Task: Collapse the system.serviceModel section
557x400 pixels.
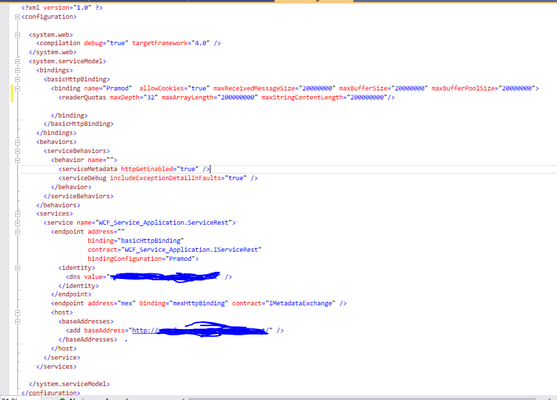Action: tap(17, 61)
